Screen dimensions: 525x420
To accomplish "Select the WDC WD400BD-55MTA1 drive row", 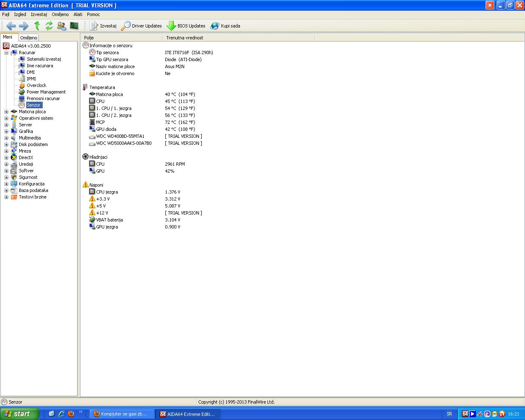I will point(146,136).
